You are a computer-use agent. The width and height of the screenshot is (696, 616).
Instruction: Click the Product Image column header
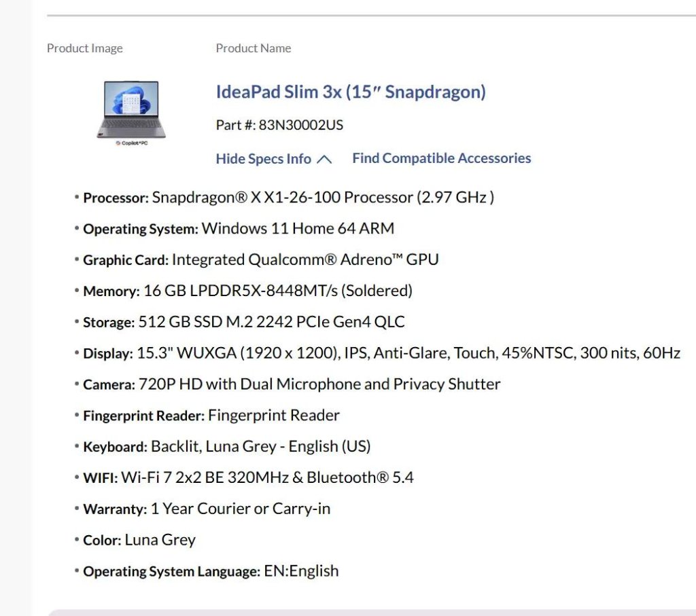[84, 48]
